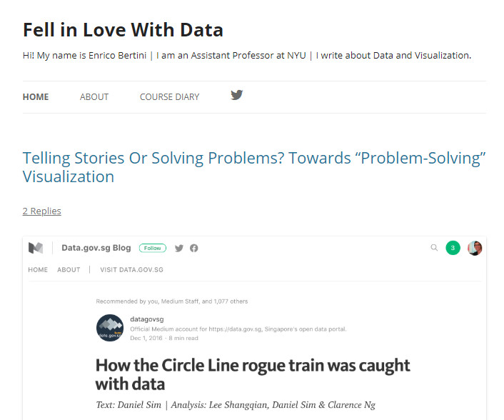Click HOME in the Medium blog navigation
Screen dimensions: 504x420
coord(38,270)
